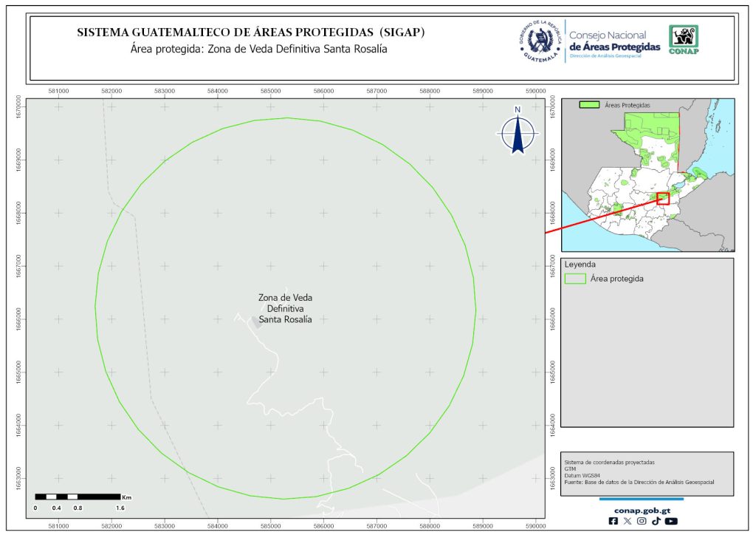The image size is (756, 535).
Task: Open the Instagram icon in footer
Action: click(642, 521)
